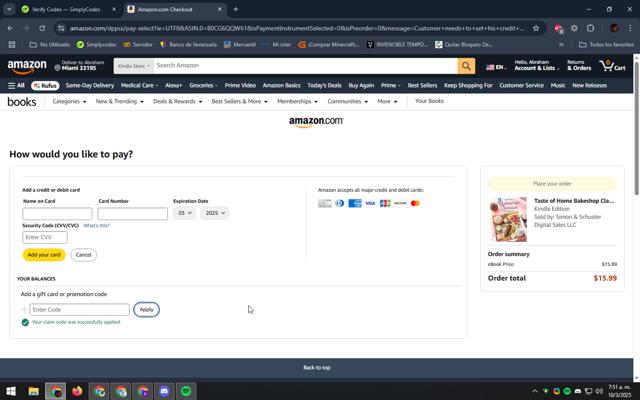Expand the EN language selector

(x=496, y=67)
